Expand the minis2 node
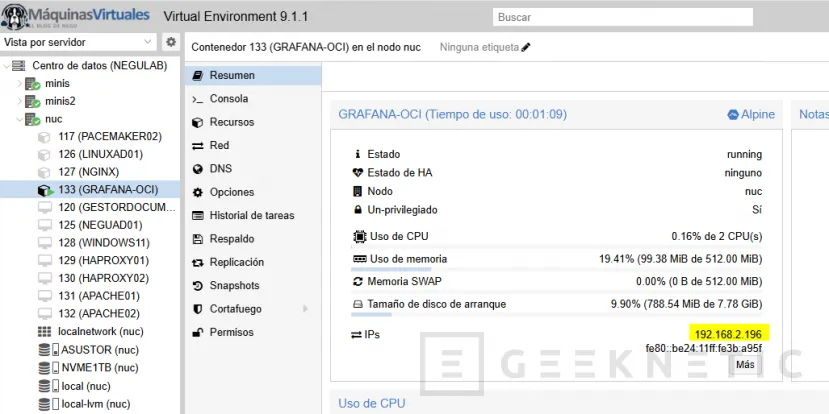The width and height of the screenshot is (829, 414). coord(20,102)
